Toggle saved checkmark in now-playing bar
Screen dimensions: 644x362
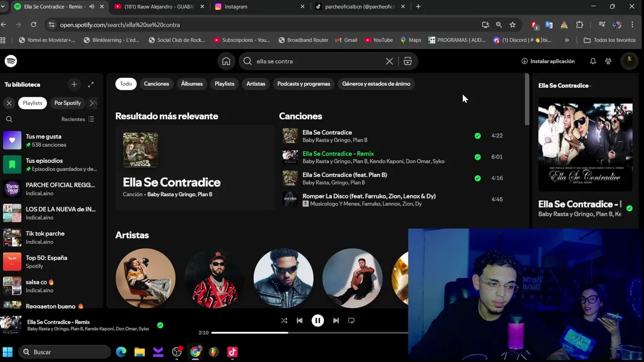click(x=160, y=325)
